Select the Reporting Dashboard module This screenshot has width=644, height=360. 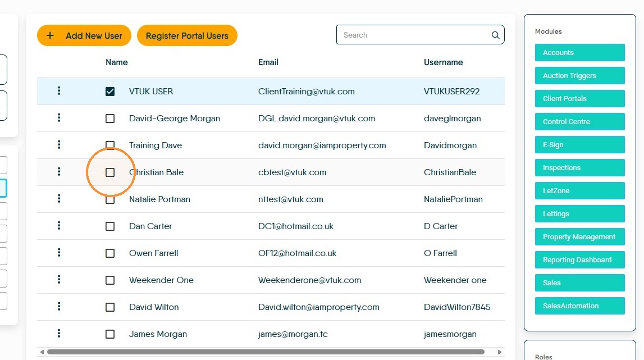[x=579, y=259]
